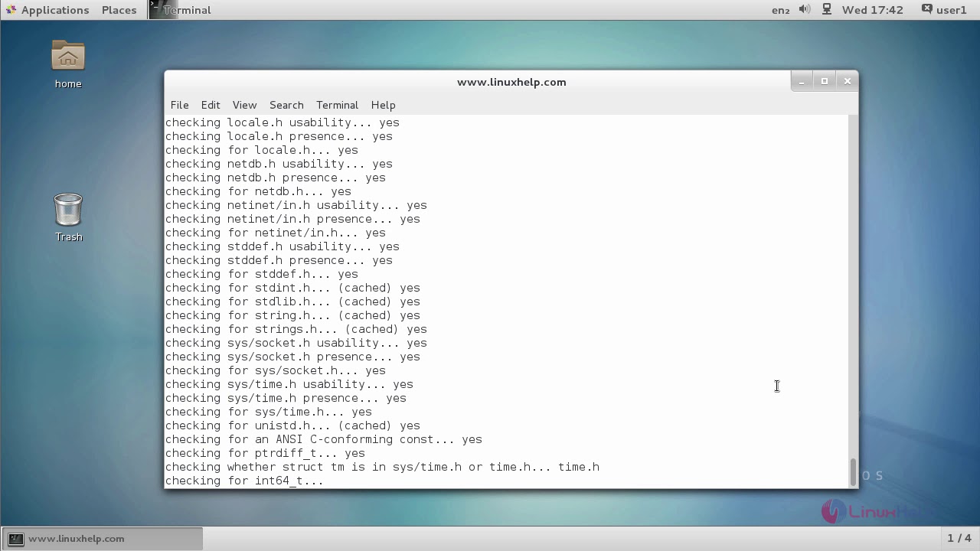Open the home folder desktop icon
The height and width of the screenshot is (551, 980).
point(68,64)
